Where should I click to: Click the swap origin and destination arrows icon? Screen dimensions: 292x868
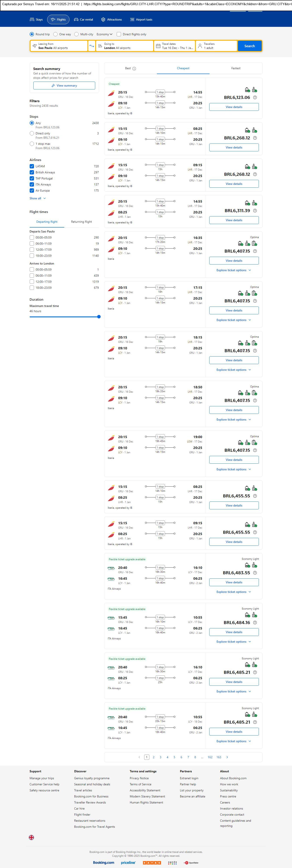(x=92, y=46)
